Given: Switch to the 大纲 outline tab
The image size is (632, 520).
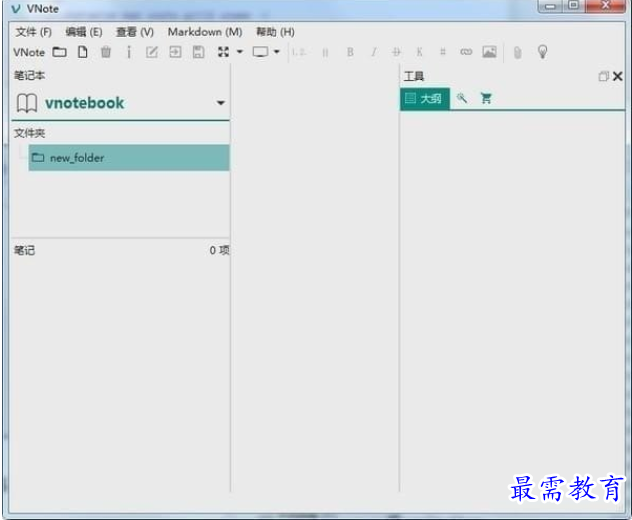Looking at the screenshot, I should (x=425, y=98).
